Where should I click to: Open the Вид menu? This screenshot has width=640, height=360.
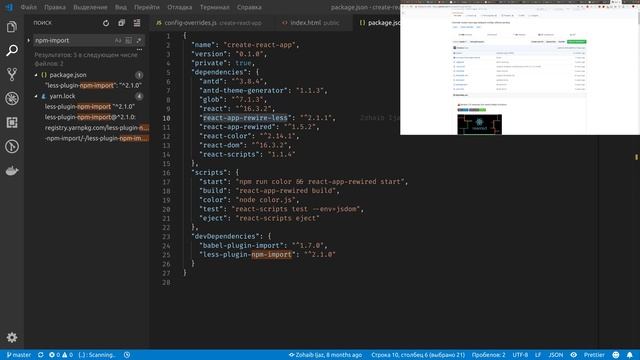coord(120,7)
